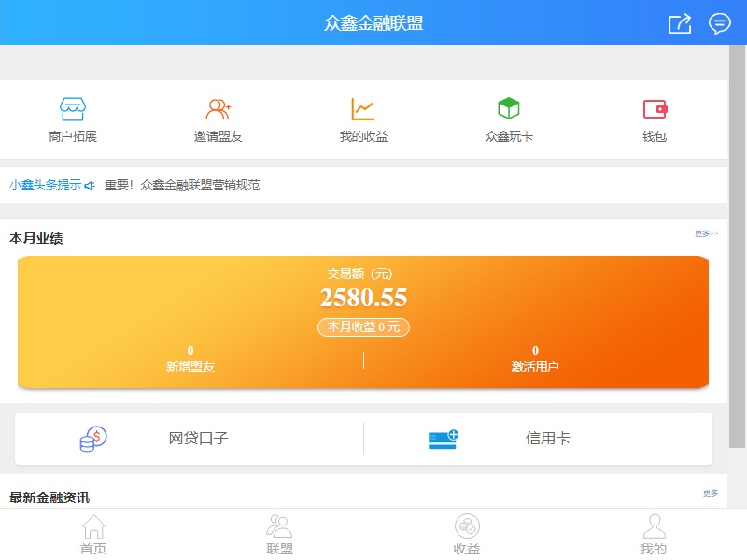Image resolution: width=747 pixels, height=560 pixels.
Task: Go to the 收益 tab
Action: [x=467, y=535]
